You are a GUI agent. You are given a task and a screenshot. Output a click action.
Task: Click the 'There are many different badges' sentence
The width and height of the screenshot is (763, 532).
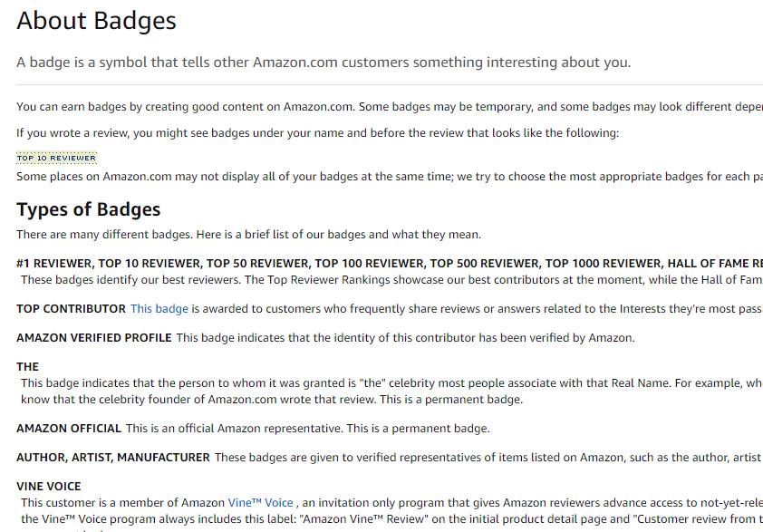coord(248,235)
